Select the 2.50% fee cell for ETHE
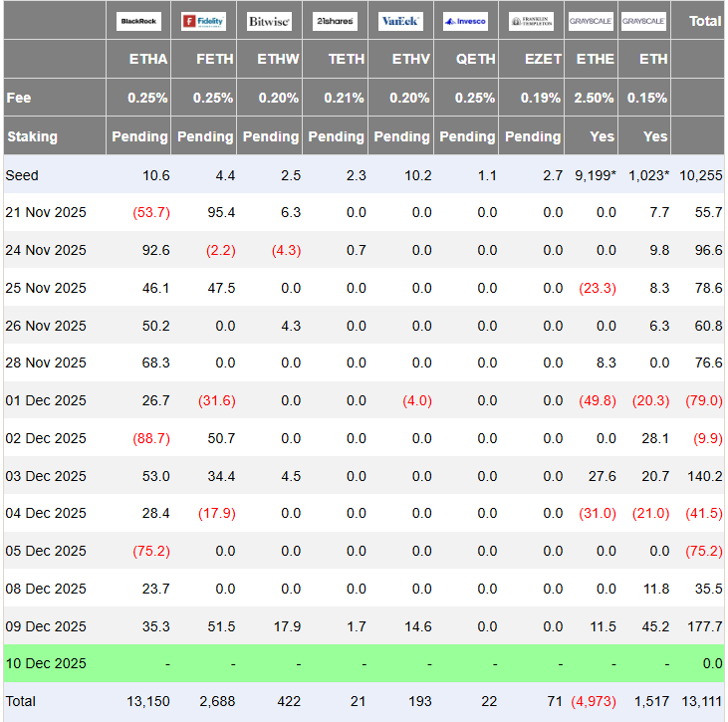The height and width of the screenshot is (722, 728). tap(595, 98)
